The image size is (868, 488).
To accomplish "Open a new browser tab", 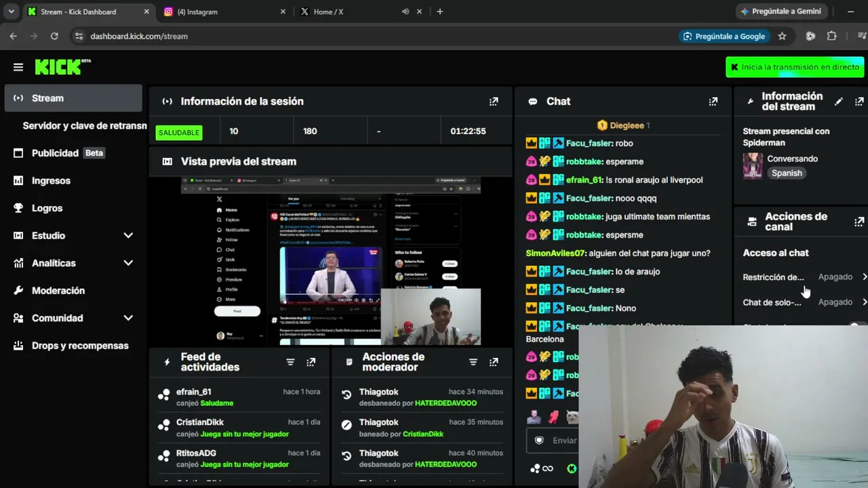I will tap(439, 12).
